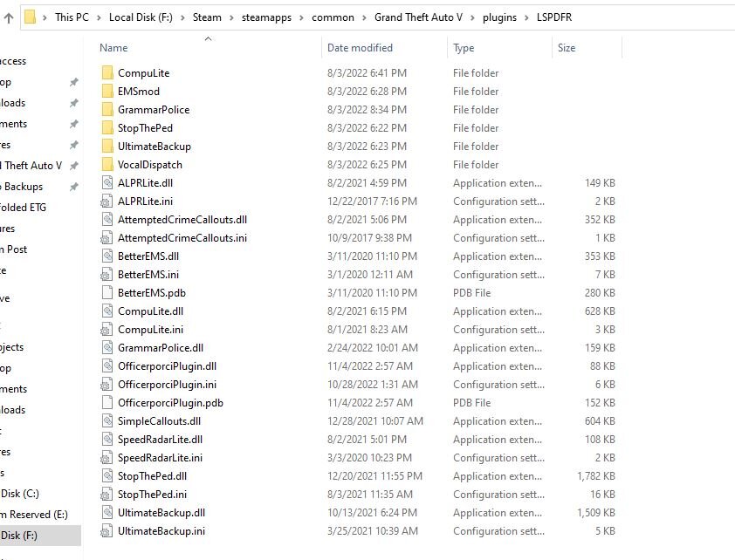Select the StopThePed.dll file name
Image resolution: width=735 pixels, height=560 pixels.
point(153,476)
